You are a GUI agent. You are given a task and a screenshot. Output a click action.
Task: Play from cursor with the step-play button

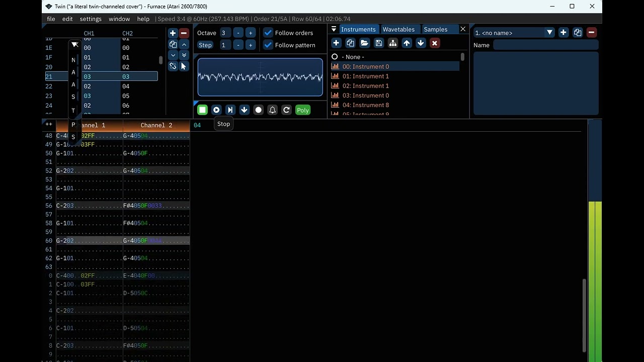[230, 110]
